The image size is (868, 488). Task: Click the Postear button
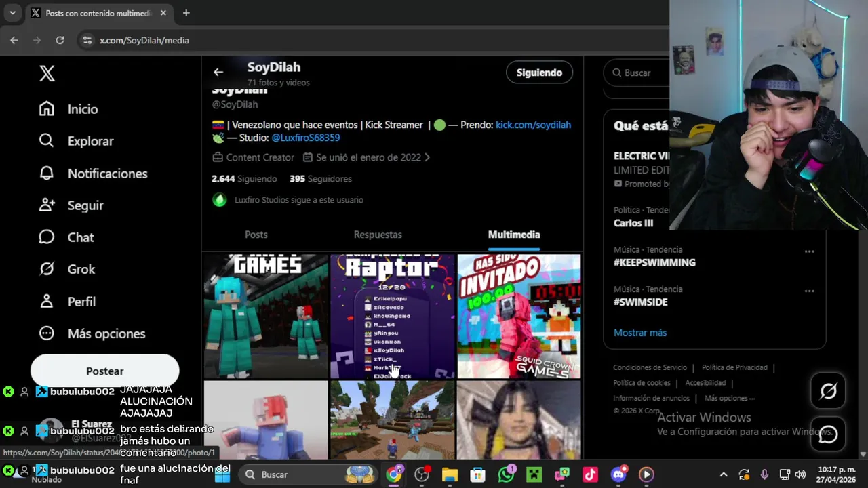(105, 371)
